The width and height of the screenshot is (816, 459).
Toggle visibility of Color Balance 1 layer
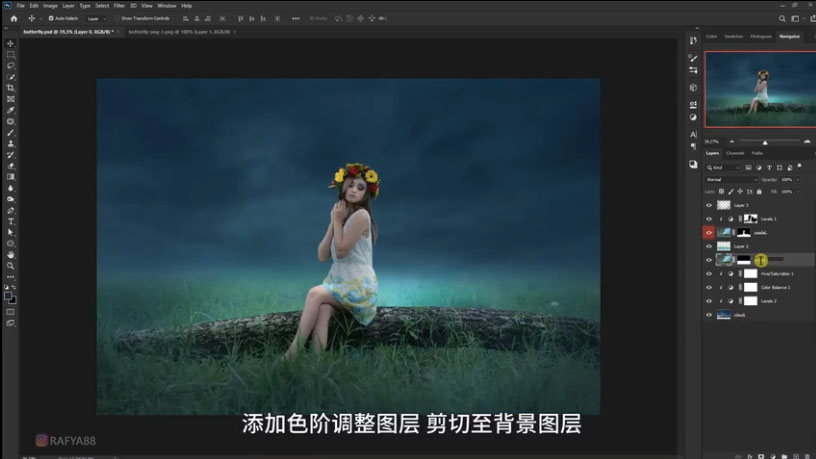point(709,287)
